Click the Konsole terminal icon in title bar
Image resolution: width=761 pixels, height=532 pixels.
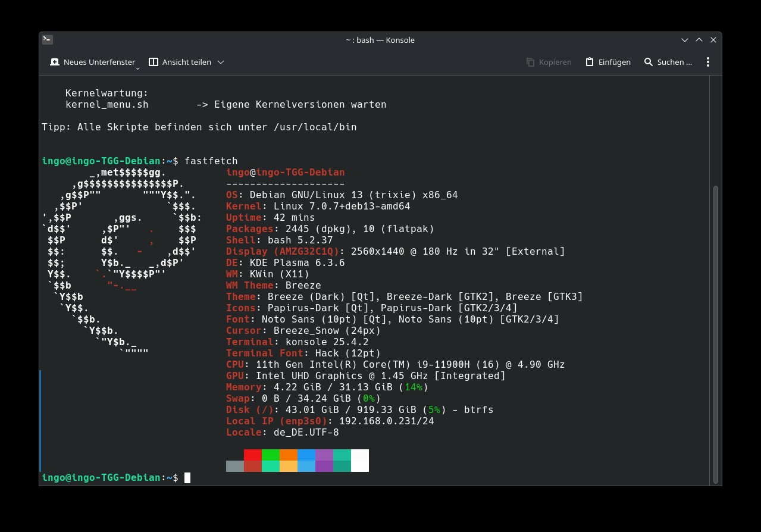pyautogui.click(x=48, y=40)
